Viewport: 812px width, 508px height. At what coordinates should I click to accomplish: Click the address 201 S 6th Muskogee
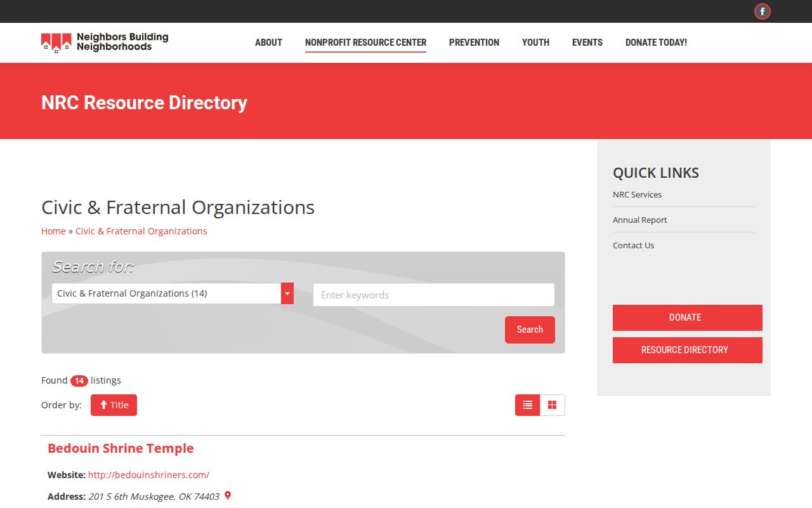(154, 497)
